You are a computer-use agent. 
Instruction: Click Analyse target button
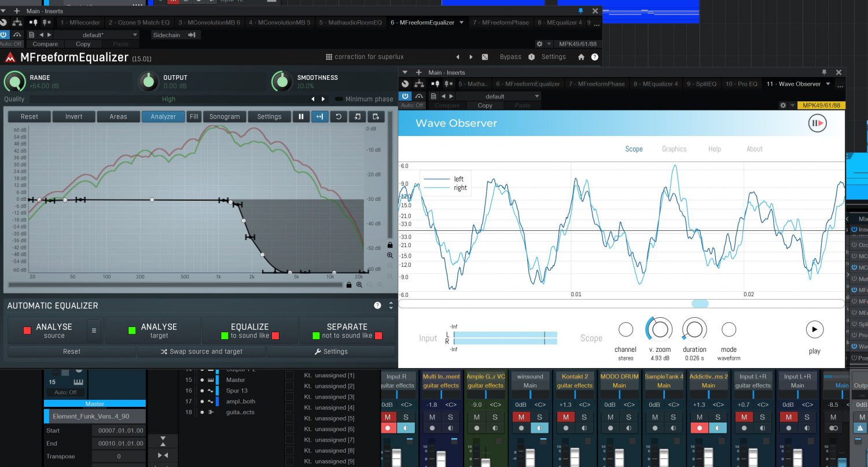(x=152, y=330)
